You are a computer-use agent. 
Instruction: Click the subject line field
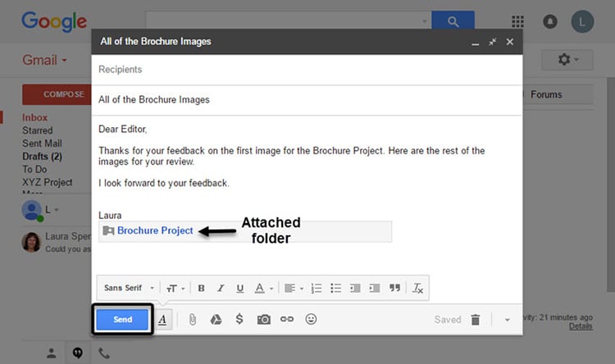click(307, 100)
